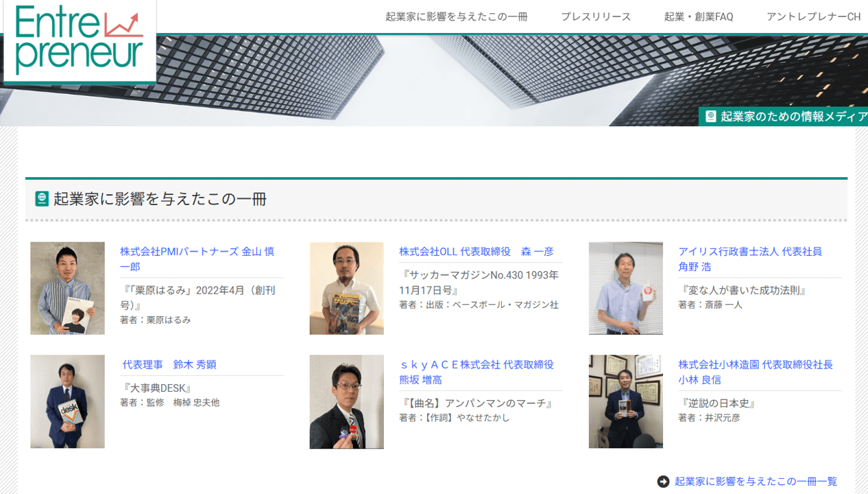Click the icon in 起業家のための情報メディア banner
The height and width of the screenshot is (494, 868).
[x=711, y=117]
